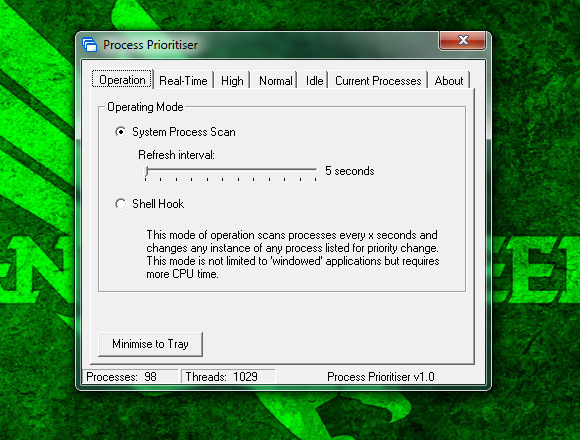Open the Operation tab
580x440 pixels.
click(122, 79)
